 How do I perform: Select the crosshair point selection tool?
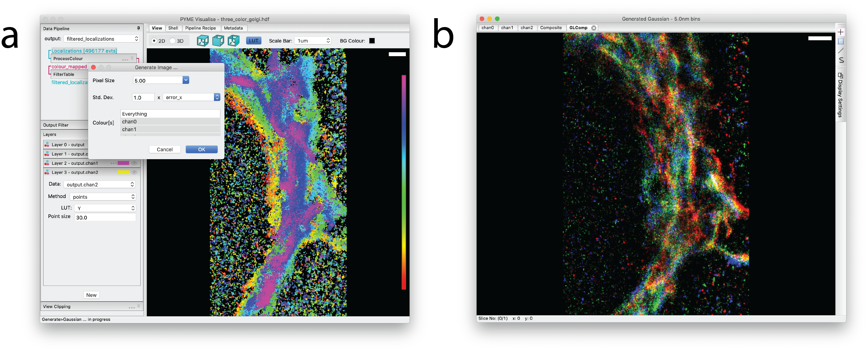click(841, 32)
